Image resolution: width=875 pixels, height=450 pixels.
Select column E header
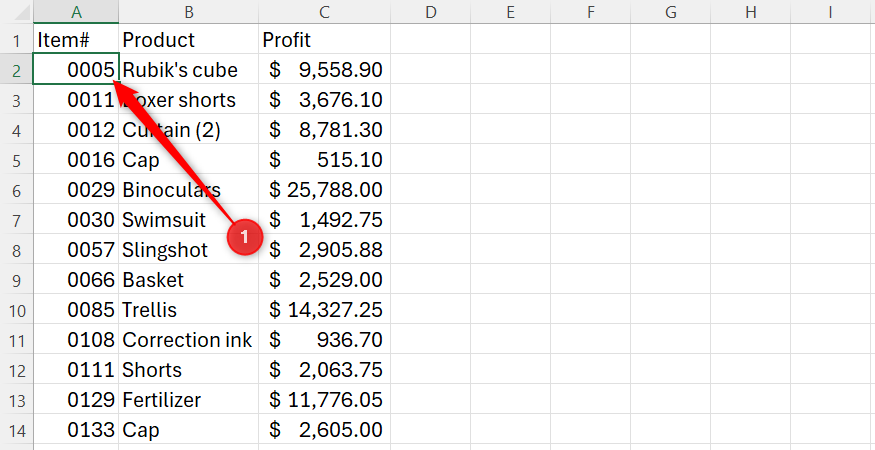click(510, 12)
